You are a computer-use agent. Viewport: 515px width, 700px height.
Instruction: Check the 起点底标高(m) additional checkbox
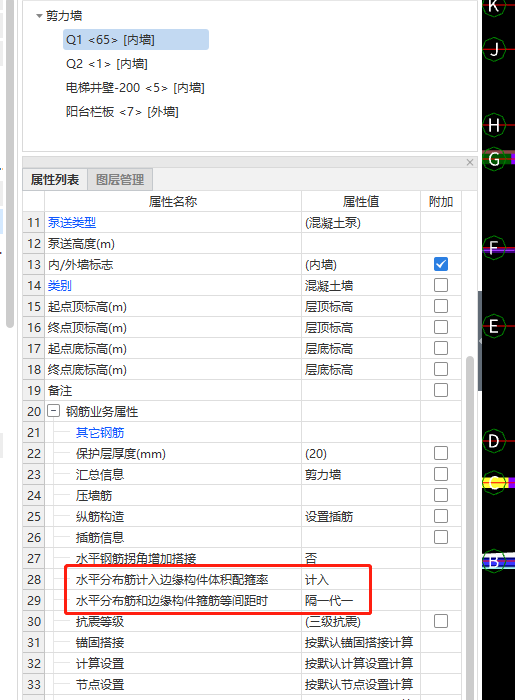[x=441, y=348]
